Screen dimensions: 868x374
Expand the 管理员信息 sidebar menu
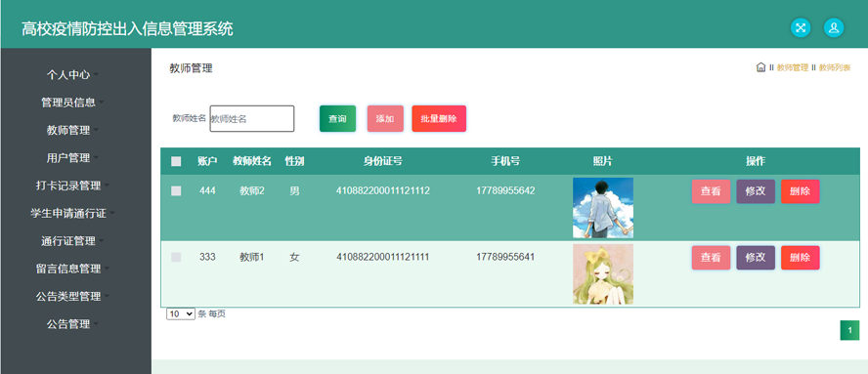pos(72,102)
